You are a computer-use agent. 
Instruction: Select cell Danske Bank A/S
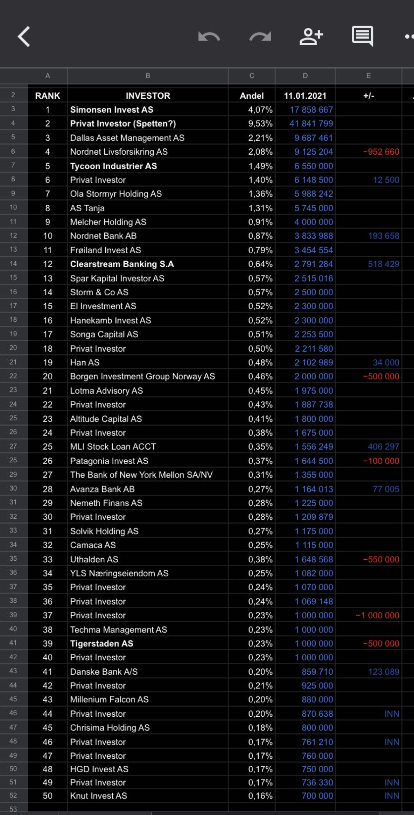pos(148,672)
